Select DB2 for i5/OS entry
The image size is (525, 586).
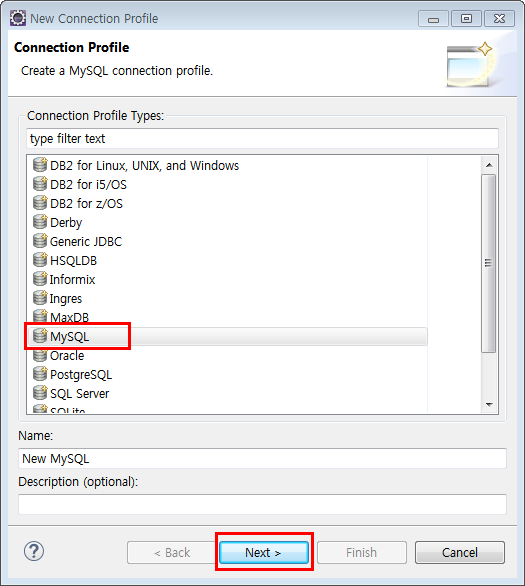(88, 184)
